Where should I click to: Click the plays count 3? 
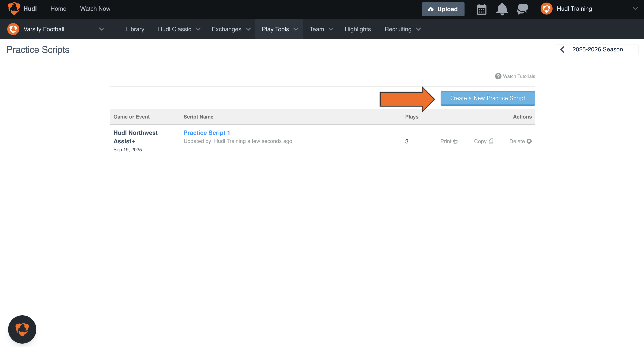click(x=406, y=141)
